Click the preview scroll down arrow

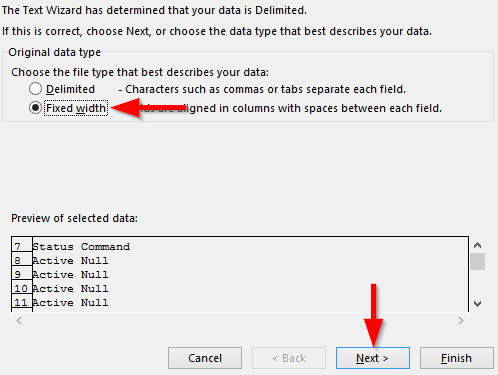coord(477,304)
